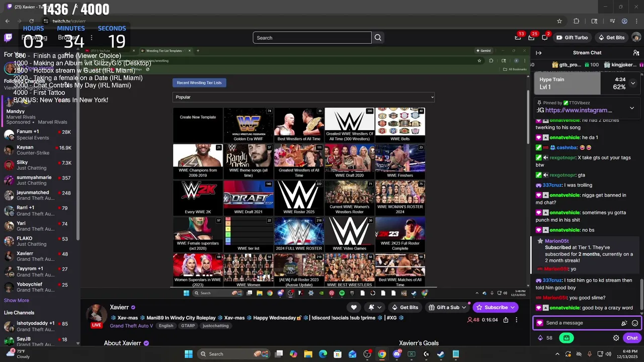This screenshot has height=362, width=644.
Task: Open the notification bell dropdown for Xavierr
Action: (x=375, y=307)
